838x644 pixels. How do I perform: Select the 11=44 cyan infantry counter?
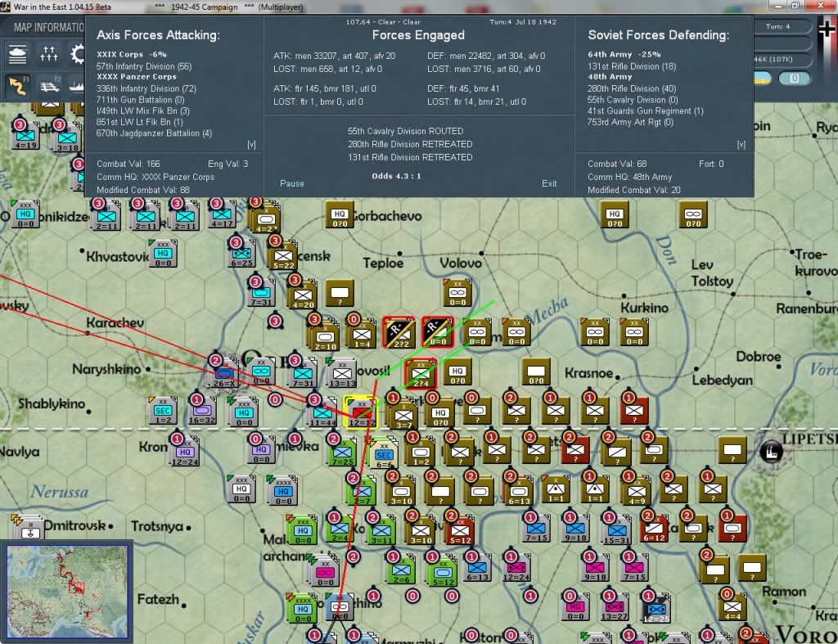click(x=322, y=412)
